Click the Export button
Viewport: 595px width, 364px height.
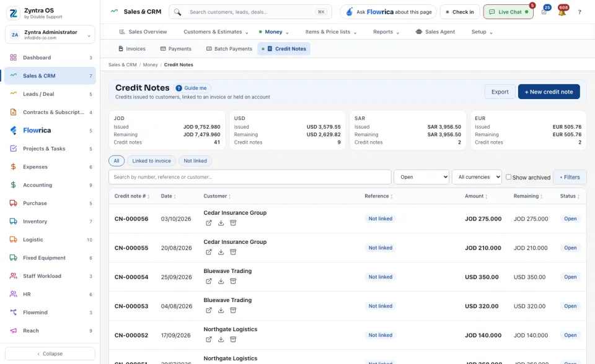coord(500,92)
